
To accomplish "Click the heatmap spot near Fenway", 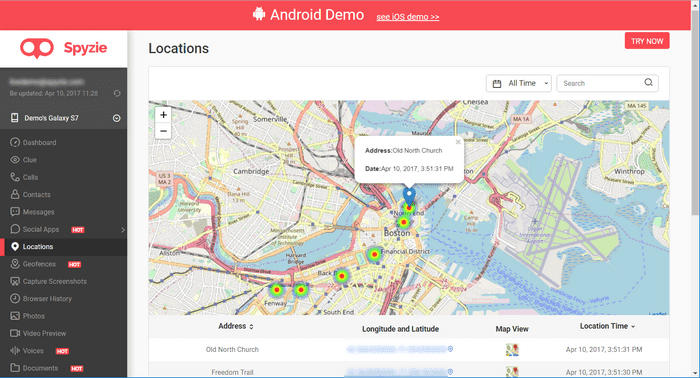I will 277,290.
